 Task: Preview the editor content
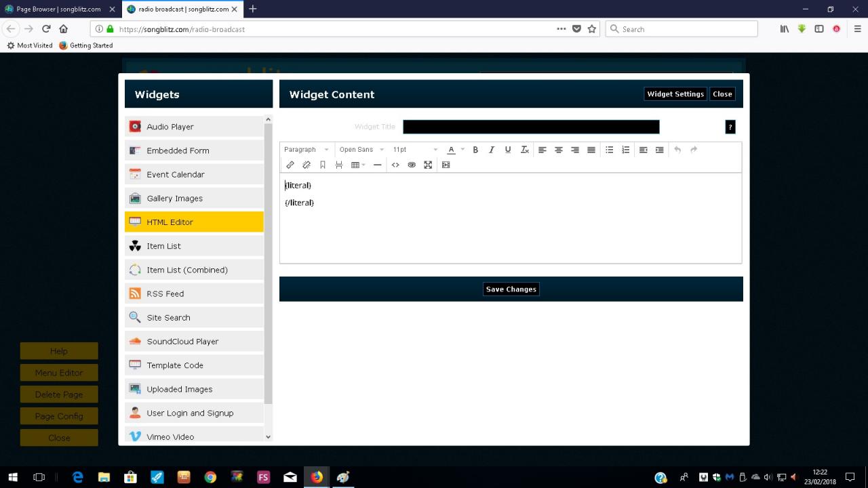(x=412, y=165)
